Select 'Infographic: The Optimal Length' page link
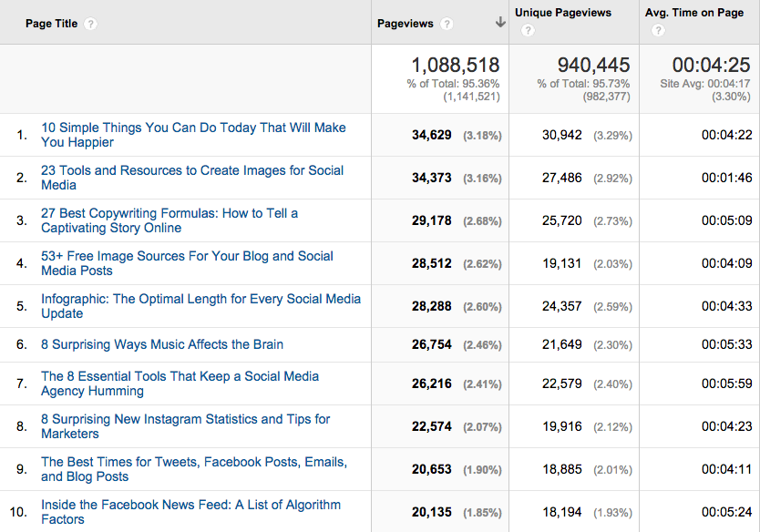 196,298
